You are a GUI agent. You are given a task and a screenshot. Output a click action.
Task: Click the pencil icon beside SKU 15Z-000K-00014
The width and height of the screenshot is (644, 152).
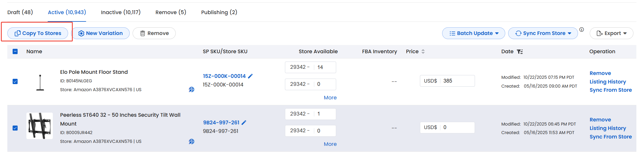pos(250,76)
